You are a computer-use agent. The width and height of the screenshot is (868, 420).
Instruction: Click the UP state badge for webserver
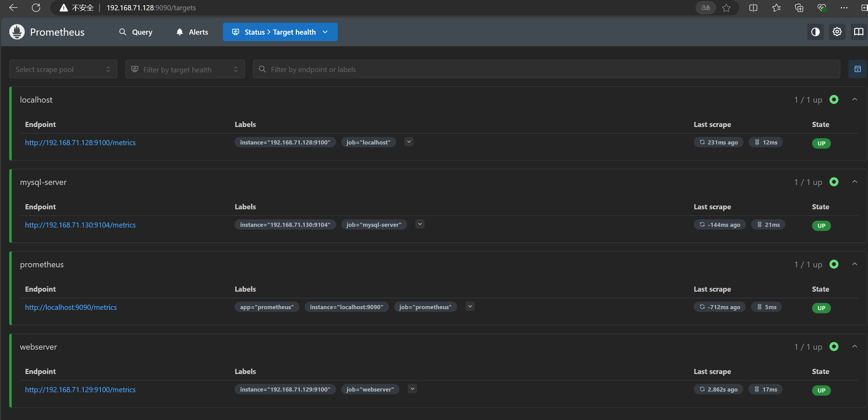tap(821, 390)
